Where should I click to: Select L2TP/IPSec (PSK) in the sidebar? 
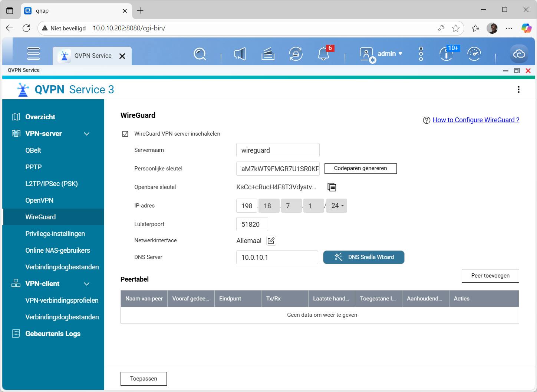(x=52, y=184)
